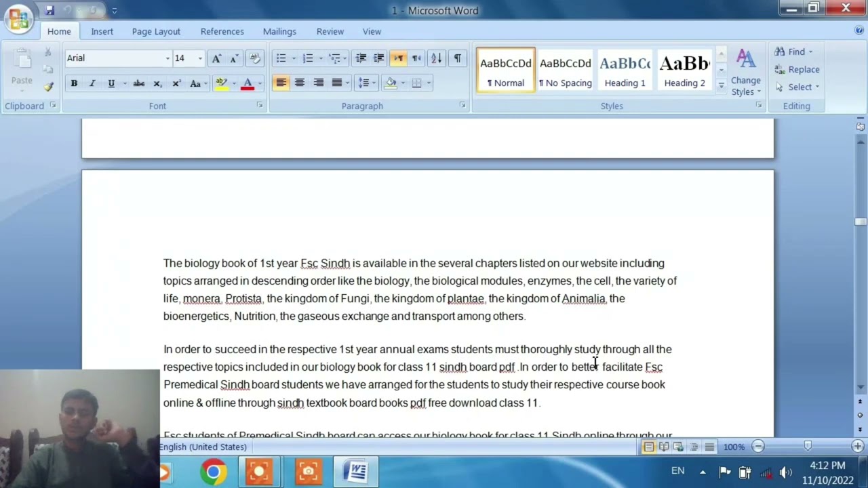Apply the Normal style
Screen dimensions: 868x488
pyautogui.click(x=506, y=70)
